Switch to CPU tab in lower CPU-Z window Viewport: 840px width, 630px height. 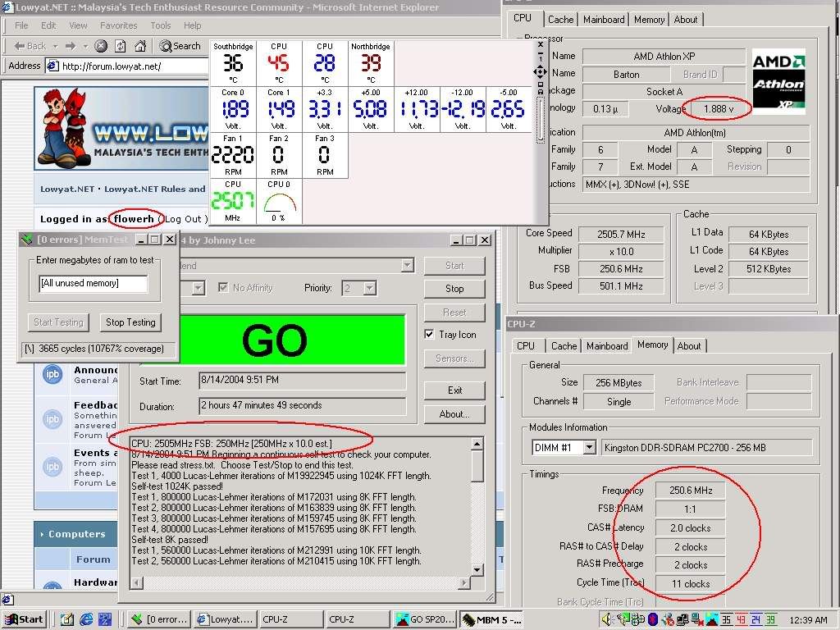pos(526,346)
